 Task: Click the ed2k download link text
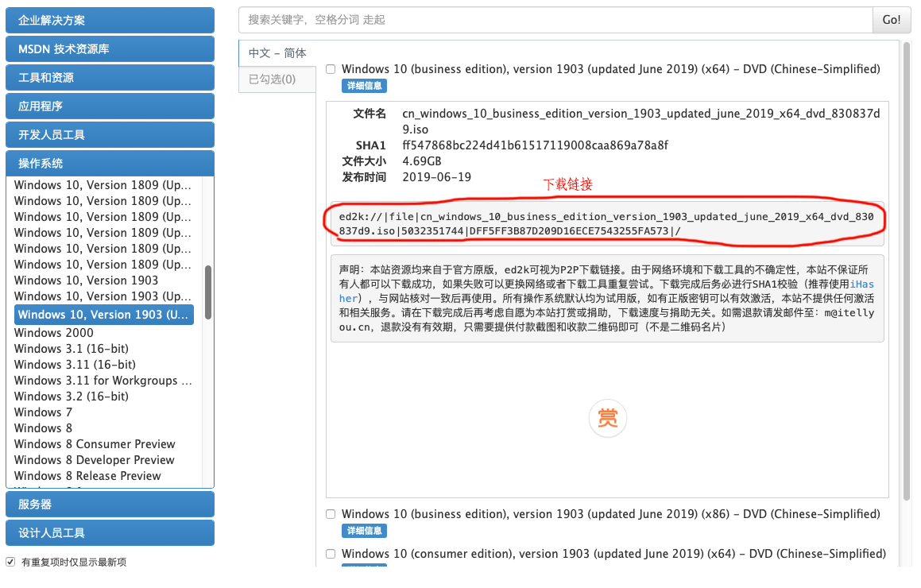click(606, 224)
